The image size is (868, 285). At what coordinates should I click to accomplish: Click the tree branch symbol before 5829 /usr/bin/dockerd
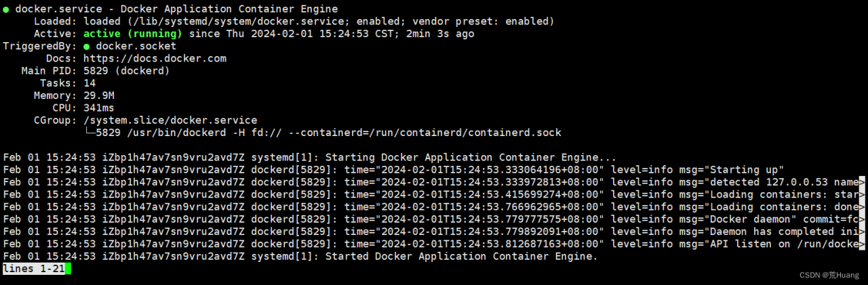click(90, 133)
